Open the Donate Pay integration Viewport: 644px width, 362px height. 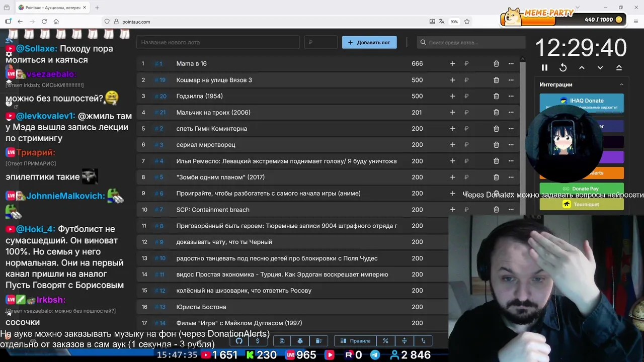click(582, 189)
